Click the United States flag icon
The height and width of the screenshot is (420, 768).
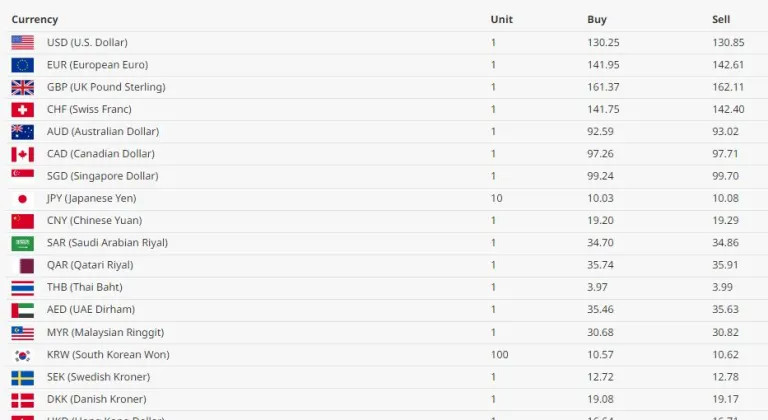coord(23,43)
